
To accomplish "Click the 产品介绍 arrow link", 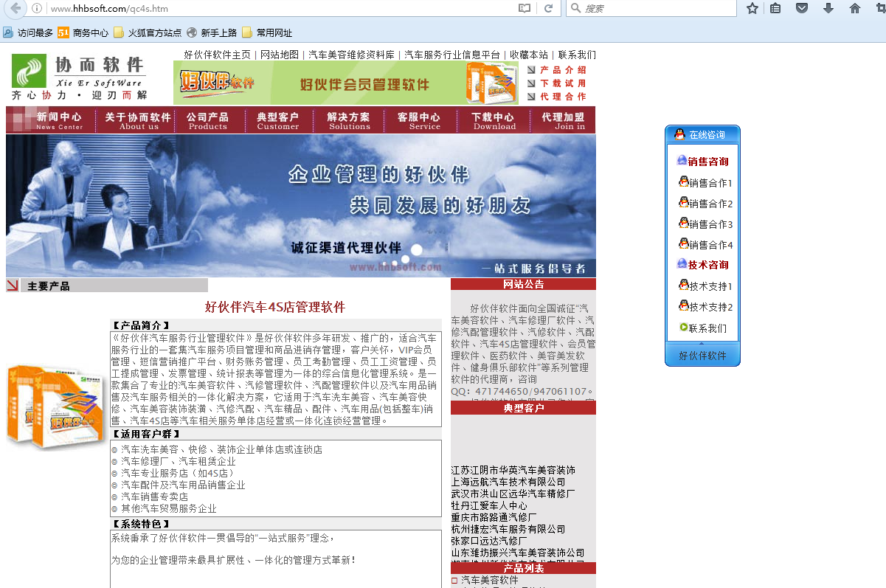I will (557, 70).
